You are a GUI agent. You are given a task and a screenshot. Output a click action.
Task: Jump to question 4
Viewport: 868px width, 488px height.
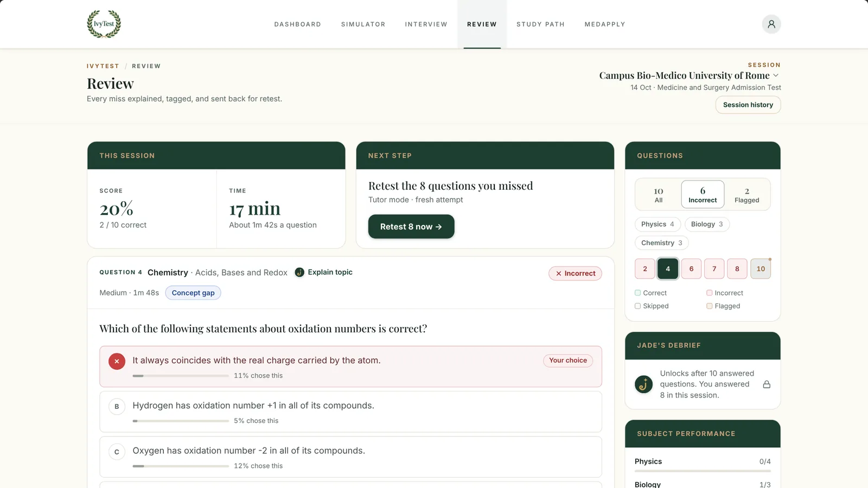click(668, 269)
